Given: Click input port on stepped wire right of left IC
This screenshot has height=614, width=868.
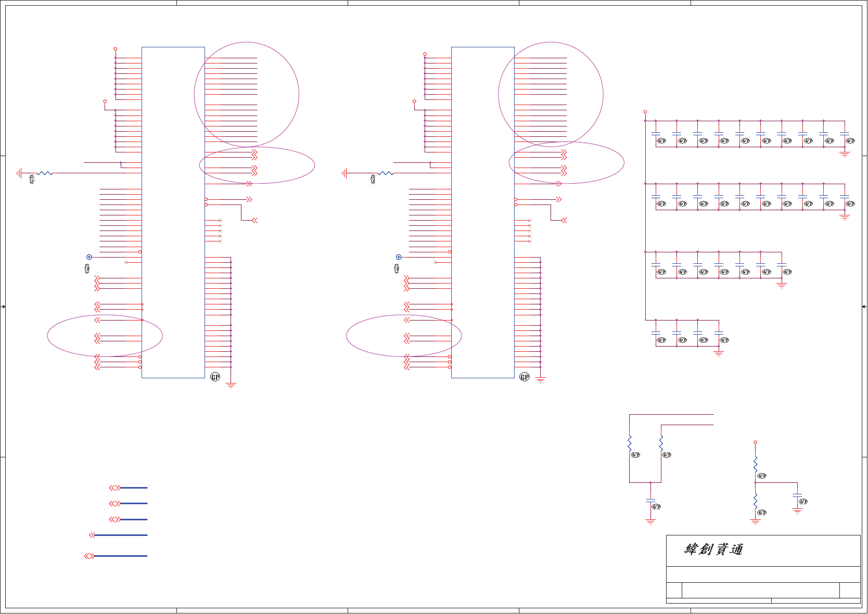Looking at the screenshot, I should (x=255, y=221).
